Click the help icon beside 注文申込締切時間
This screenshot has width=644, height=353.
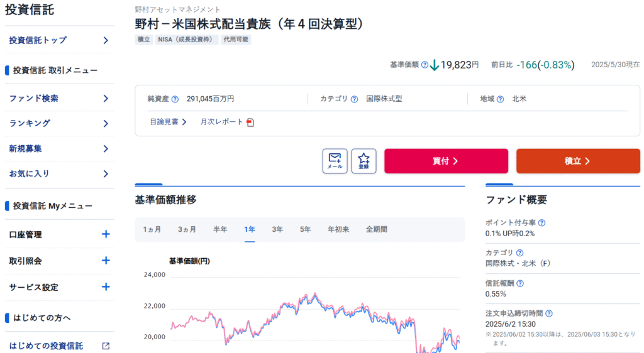(549, 313)
